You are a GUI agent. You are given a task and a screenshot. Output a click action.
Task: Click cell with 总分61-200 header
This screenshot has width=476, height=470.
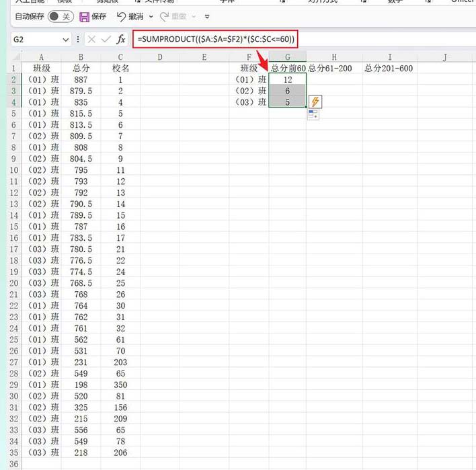[x=334, y=69]
